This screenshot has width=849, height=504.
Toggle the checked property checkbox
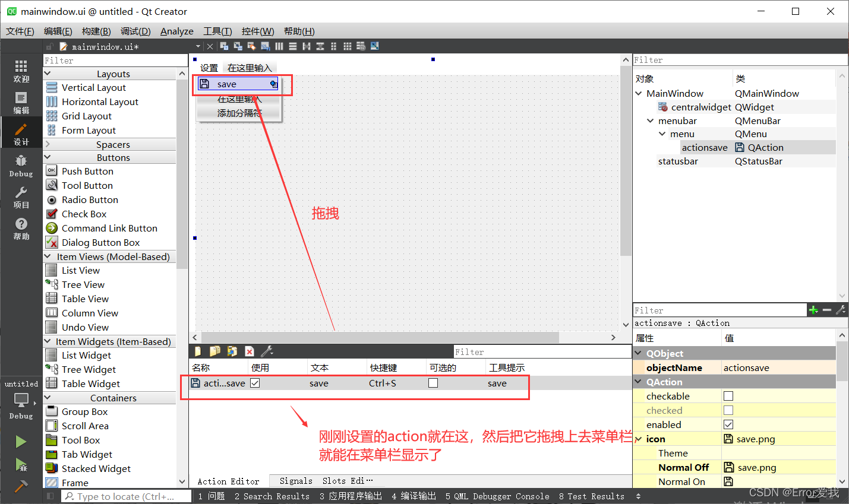(x=728, y=410)
